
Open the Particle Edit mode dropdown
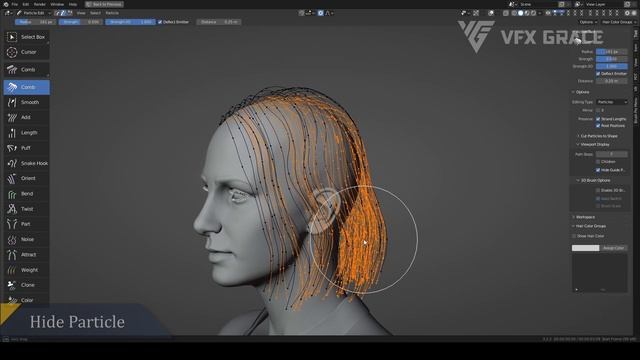point(33,13)
